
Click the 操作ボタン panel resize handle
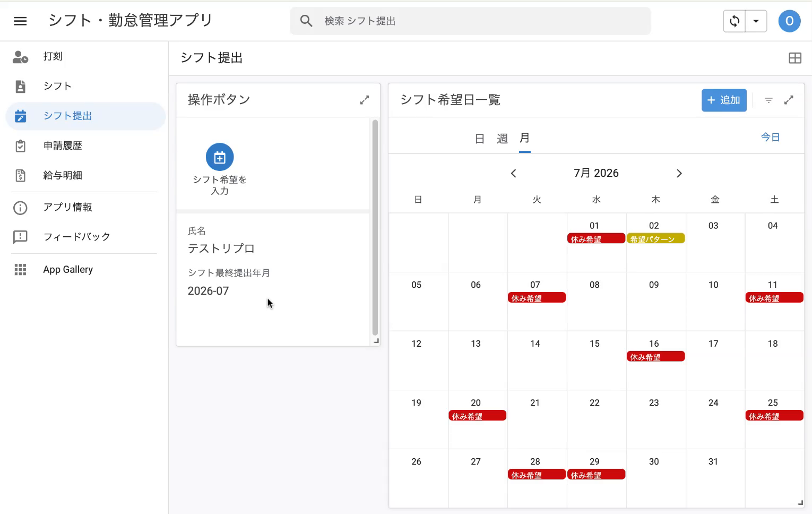[x=376, y=341]
